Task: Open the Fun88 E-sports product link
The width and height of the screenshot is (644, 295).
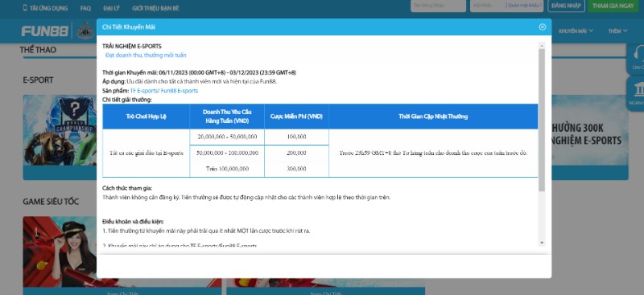Action: [x=179, y=91]
